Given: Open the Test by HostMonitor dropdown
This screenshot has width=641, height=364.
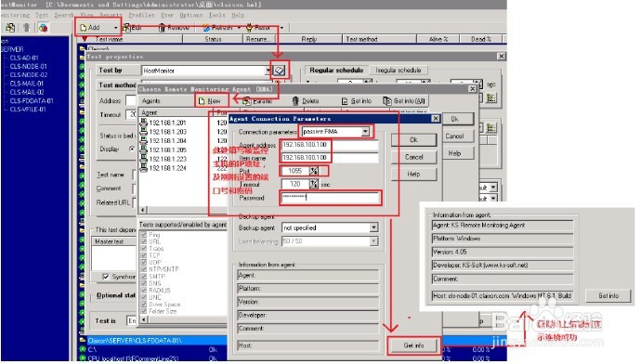Looking at the screenshot, I should [268, 71].
